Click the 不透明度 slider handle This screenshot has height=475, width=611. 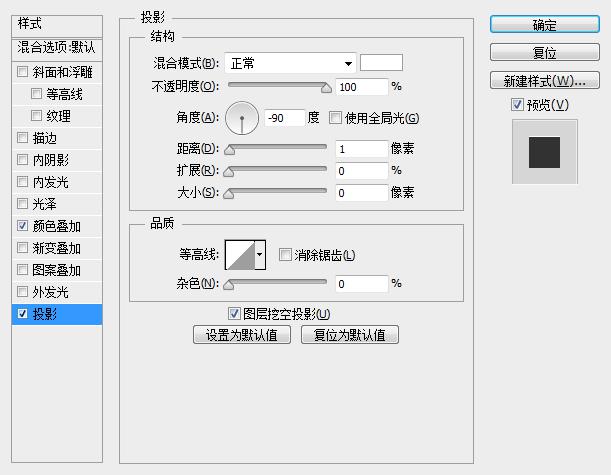tap(326, 88)
